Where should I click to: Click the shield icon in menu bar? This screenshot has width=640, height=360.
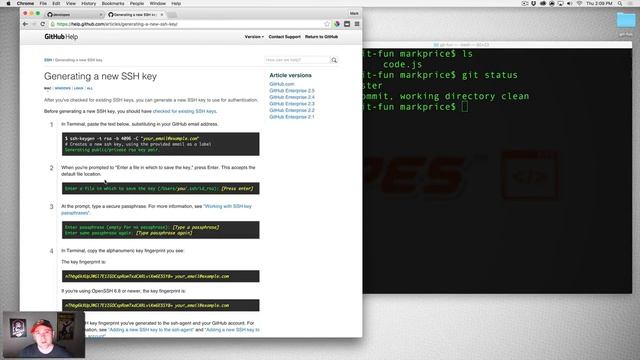tap(533, 3)
